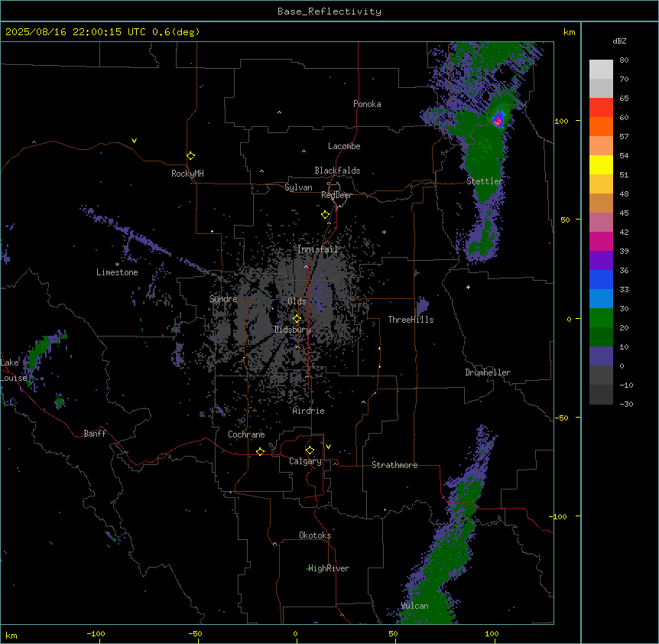Image resolution: width=659 pixels, height=644 pixels.
Task: Pick the orange 60-57 dBZ legend swatch
Action: (601, 126)
